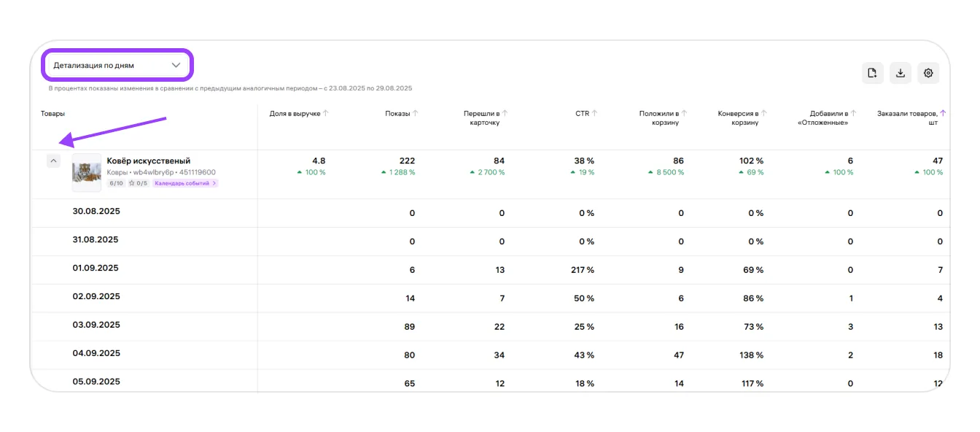Open table settings gear icon
This screenshot has height=432, width=980.
point(928,73)
